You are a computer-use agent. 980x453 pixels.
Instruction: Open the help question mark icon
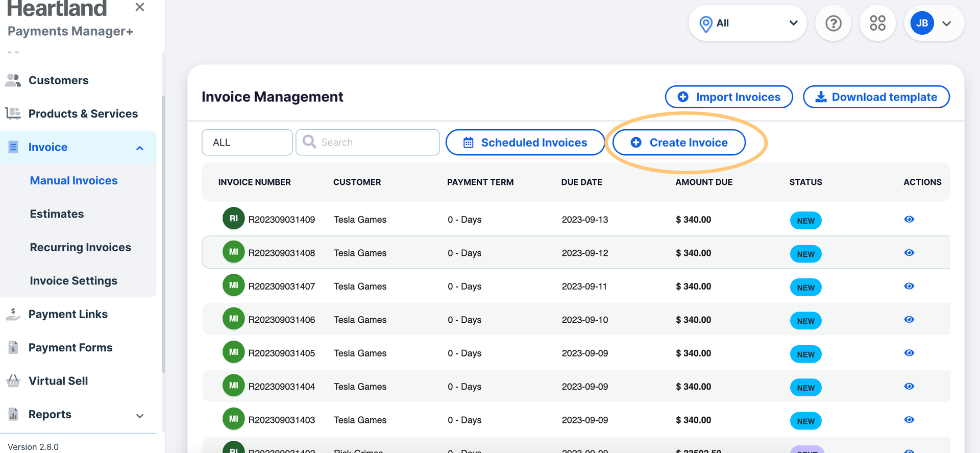[x=833, y=23]
